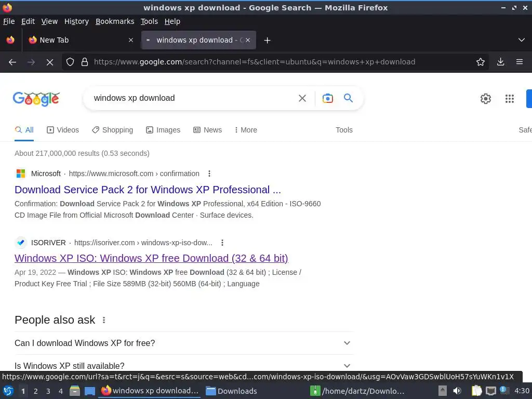Open the Firefox View pinned icon

point(10,40)
